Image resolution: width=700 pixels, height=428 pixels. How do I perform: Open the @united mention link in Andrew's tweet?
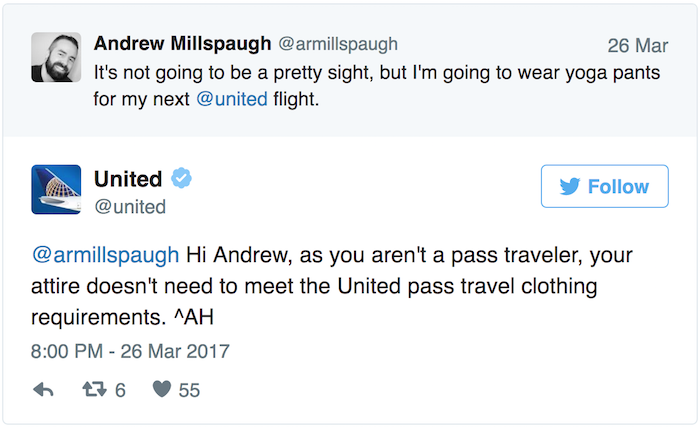232,99
